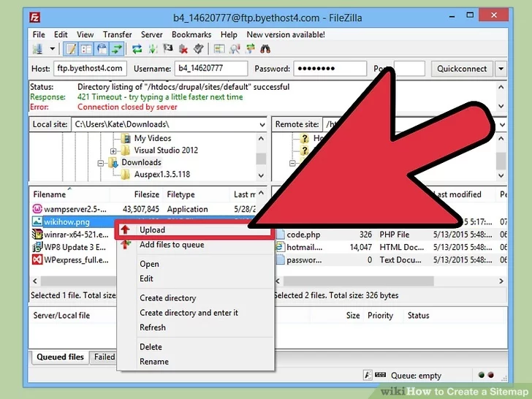Toggle the message log display
Image resolution: width=532 pixels, height=399 pixels.
71,49
